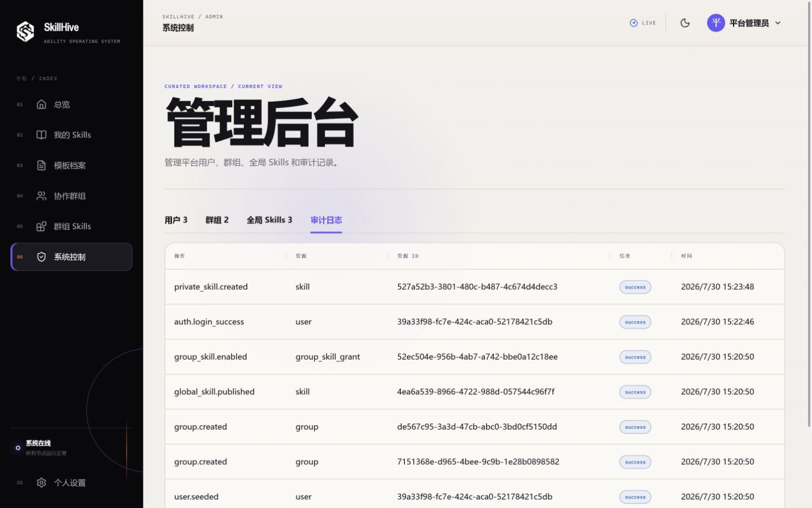Image resolution: width=812 pixels, height=508 pixels.
Task: Open the 模板档案 document icon
Action: [x=41, y=165]
